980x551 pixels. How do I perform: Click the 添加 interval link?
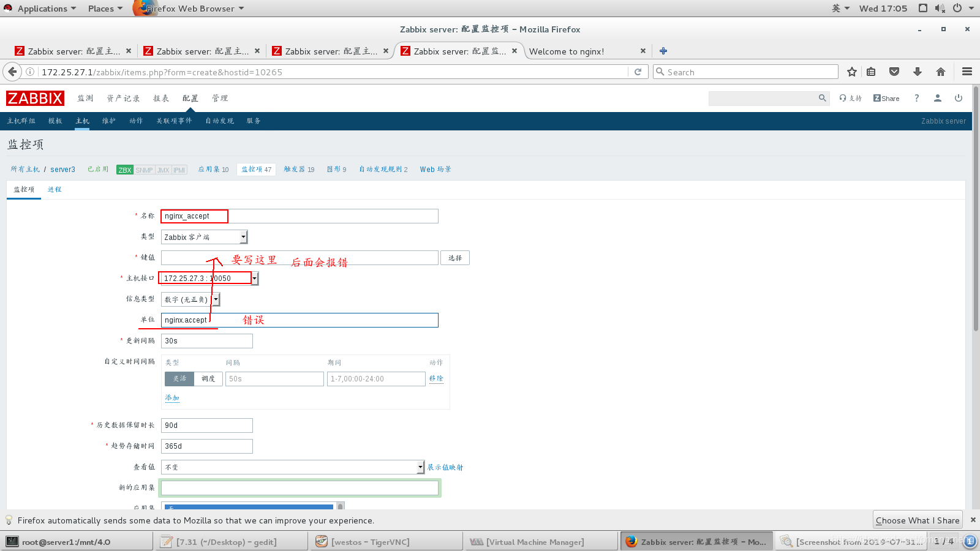tap(172, 397)
